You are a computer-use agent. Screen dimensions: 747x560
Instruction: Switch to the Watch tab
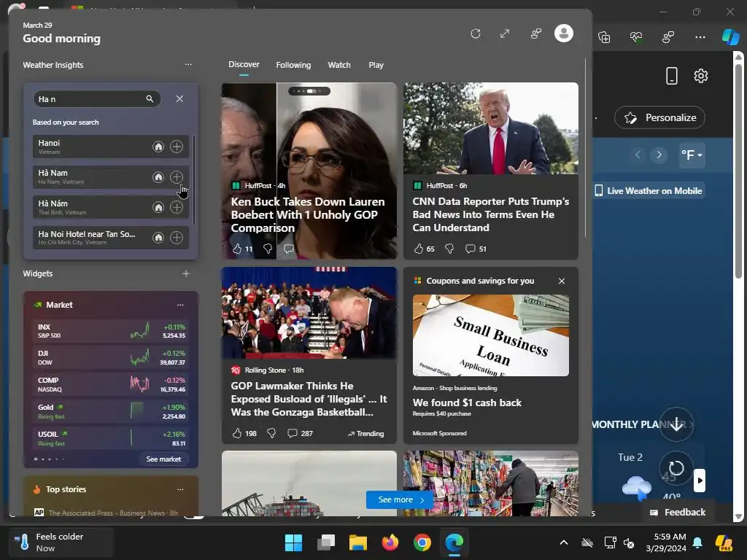tap(339, 65)
